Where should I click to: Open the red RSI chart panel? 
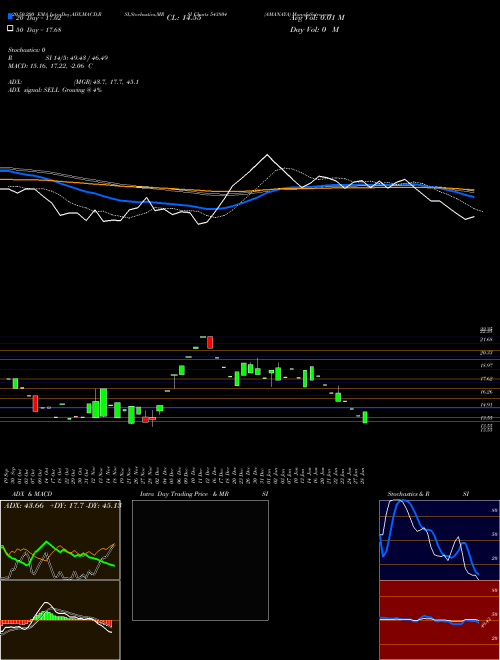tap(439, 620)
